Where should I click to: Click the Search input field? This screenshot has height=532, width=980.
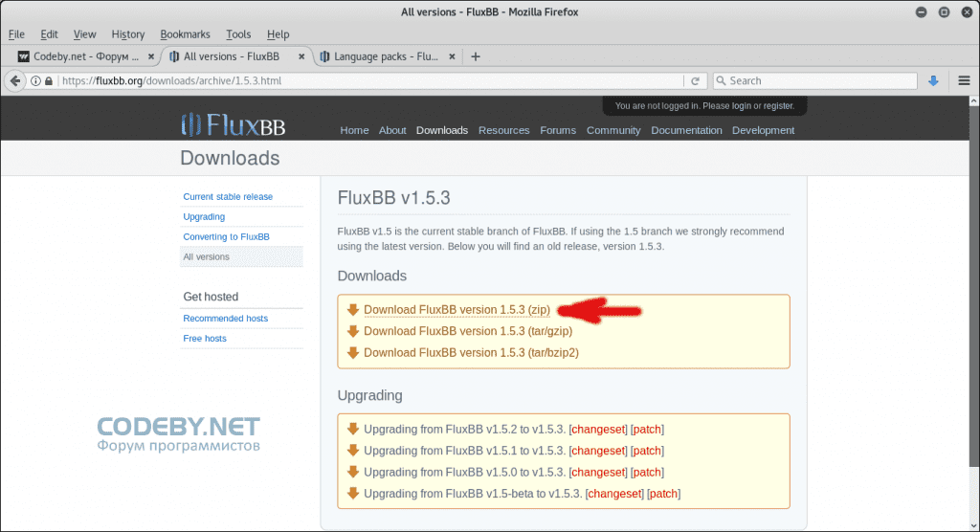pyautogui.click(x=815, y=80)
